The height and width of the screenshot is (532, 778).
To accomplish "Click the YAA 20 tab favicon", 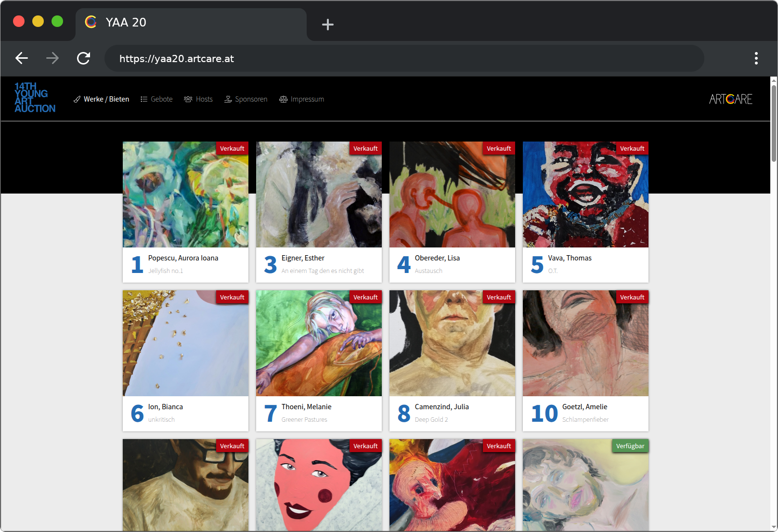I will (x=91, y=22).
